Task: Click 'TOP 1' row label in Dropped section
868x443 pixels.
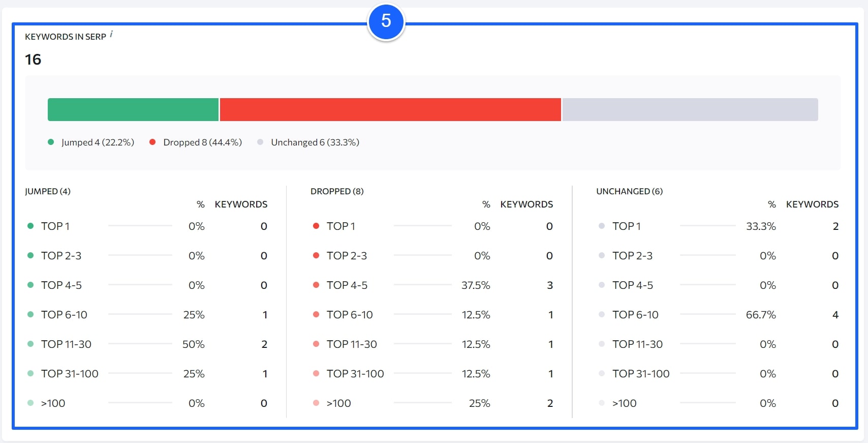Action: pyautogui.click(x=340, y=226)
